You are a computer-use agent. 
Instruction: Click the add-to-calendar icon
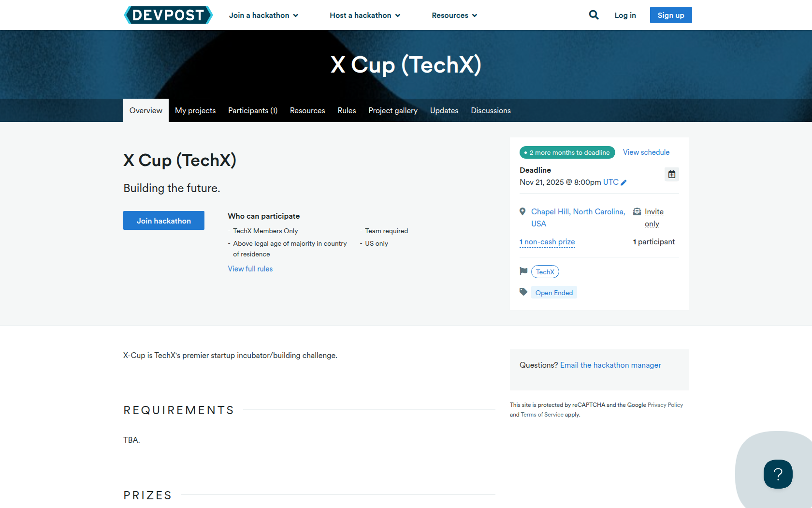[x=671, y=174]
